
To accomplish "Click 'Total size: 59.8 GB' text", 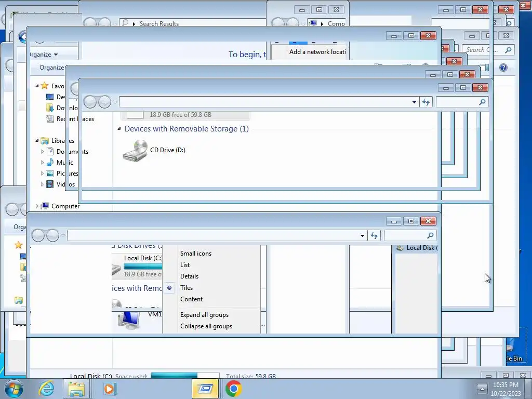I will point(251,376).
